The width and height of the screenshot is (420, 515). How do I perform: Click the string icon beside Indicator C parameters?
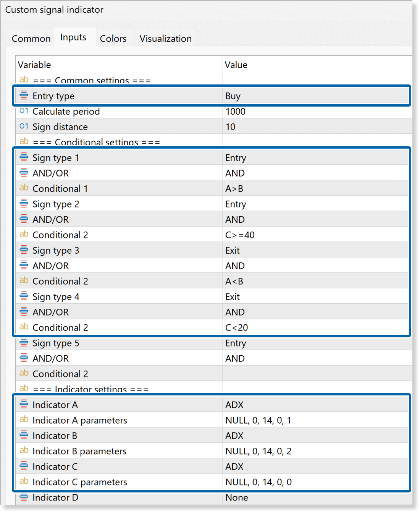[24, 481]
